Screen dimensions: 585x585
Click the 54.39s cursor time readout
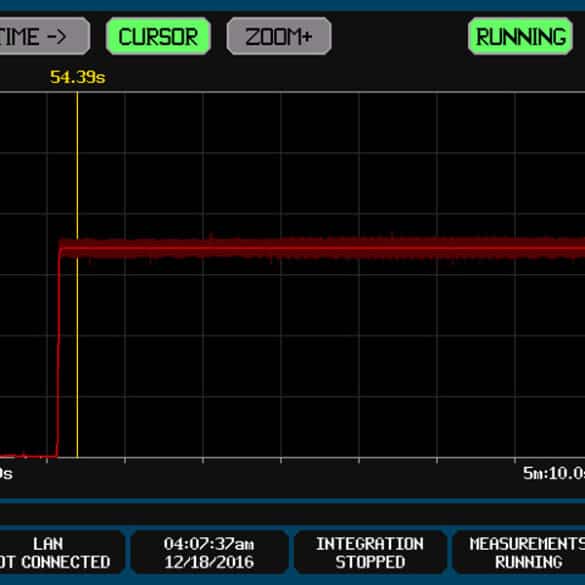pyautogui.click(x=78, y=77)
